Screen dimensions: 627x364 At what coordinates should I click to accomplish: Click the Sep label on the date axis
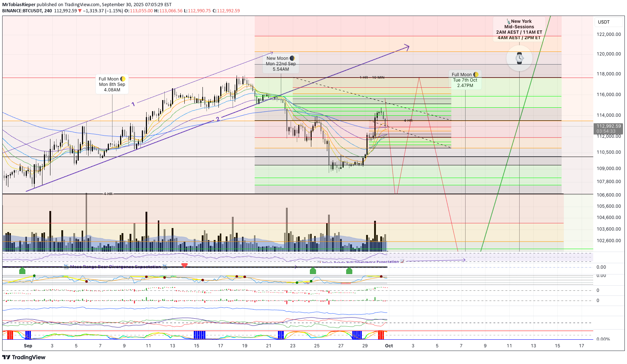(x=28, y=346)
